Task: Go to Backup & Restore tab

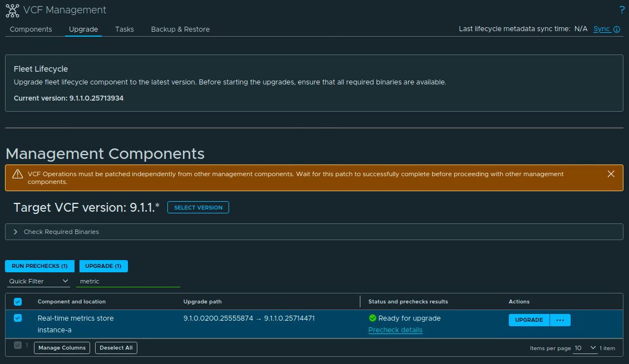Action: click(x=180, y=29)
